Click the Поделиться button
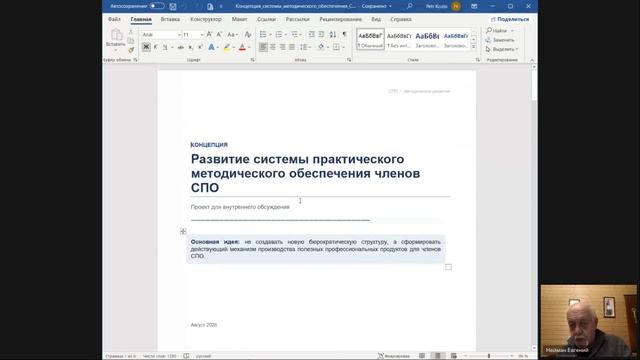The image size is (640, 360). coord(510,19)
